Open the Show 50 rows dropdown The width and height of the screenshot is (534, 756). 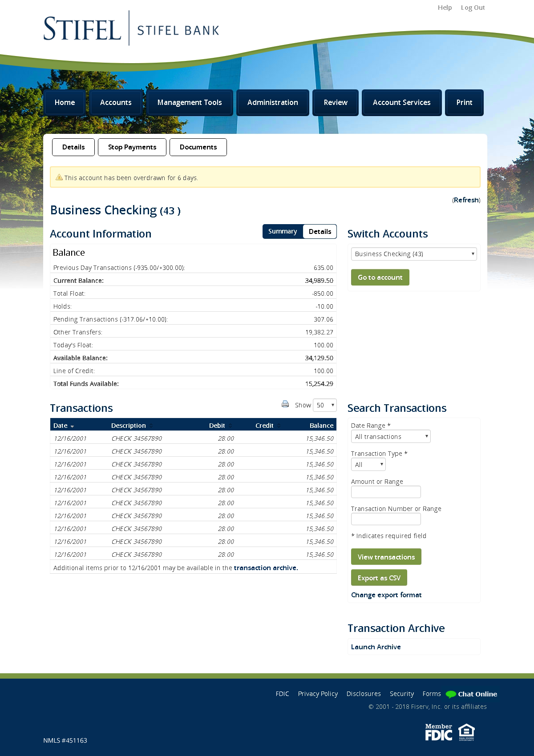tap(324, 405)
